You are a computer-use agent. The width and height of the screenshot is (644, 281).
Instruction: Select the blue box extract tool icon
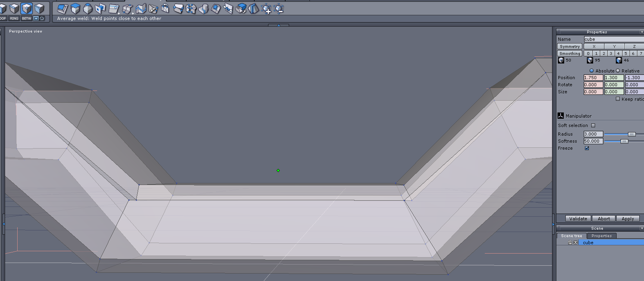[241, 8]
